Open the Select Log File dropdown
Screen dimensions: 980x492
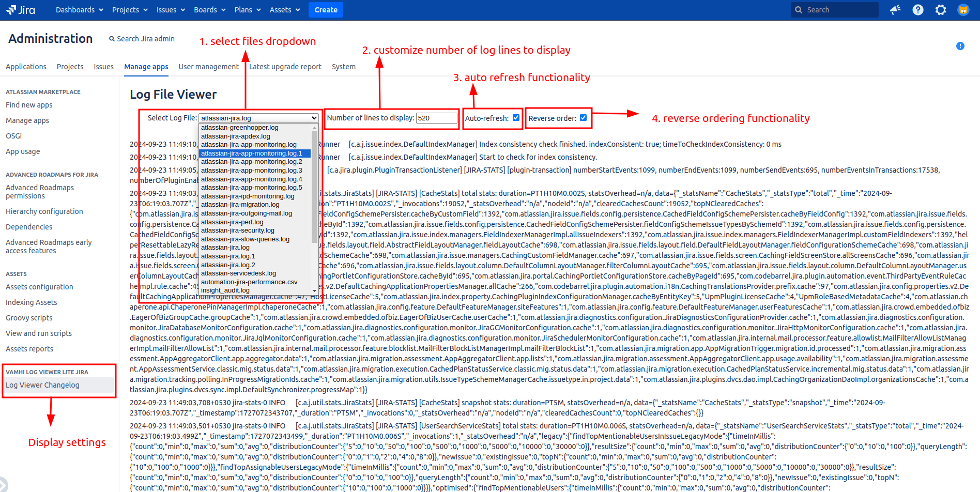(x=258, y=118)
